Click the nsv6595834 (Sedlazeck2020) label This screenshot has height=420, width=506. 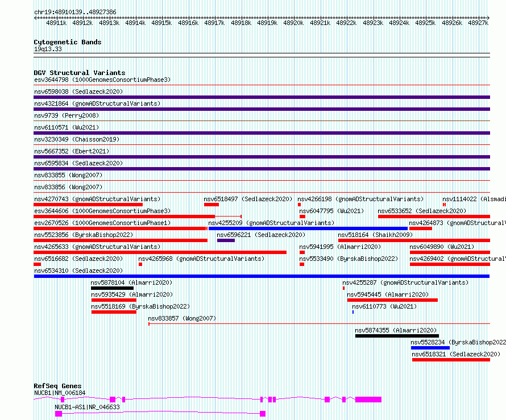(78, 163)
